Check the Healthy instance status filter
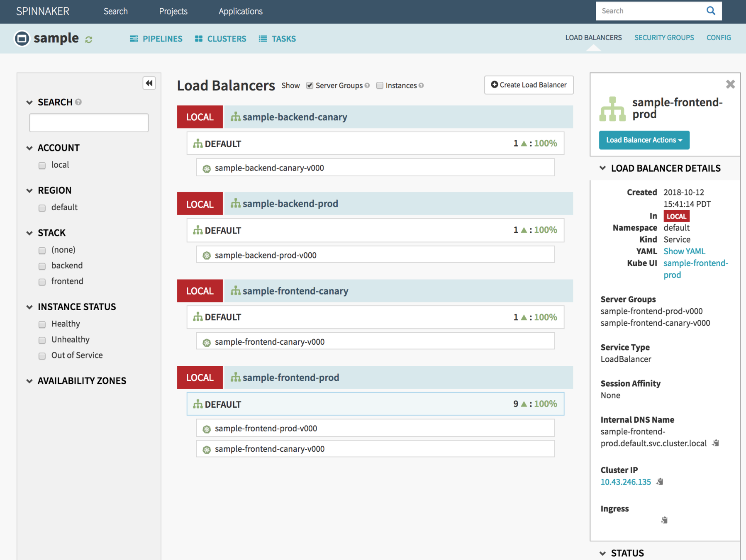The image size is (746, 560). 42,324
